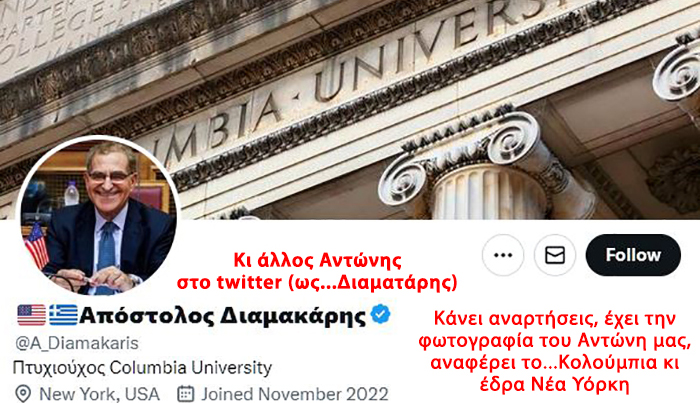This screenshot has height=403, width=700.
Task: Click the red paragraph starting Κάνει αναρτήσεις
Action: (x=554, y=351)
